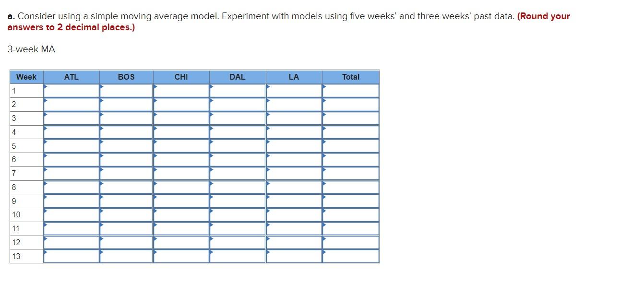Click the Week 11 row label
644x296 pixels.
(16, 228)
